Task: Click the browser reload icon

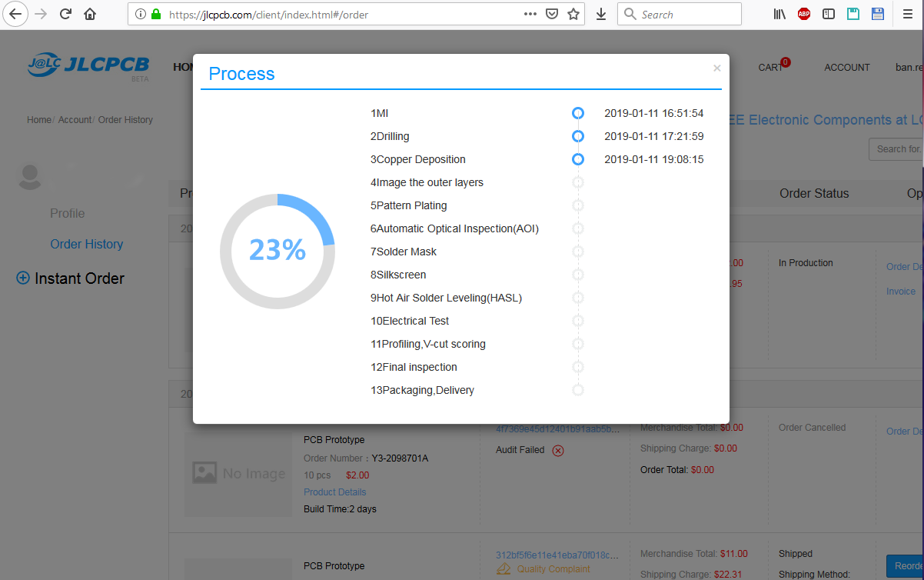Action: click(x=66, y=14)
